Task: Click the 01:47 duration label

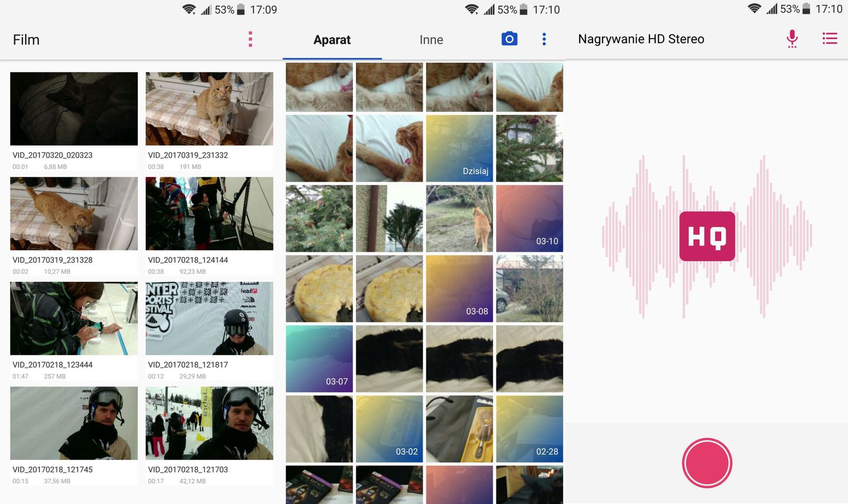Action: (x=21, y=376)
